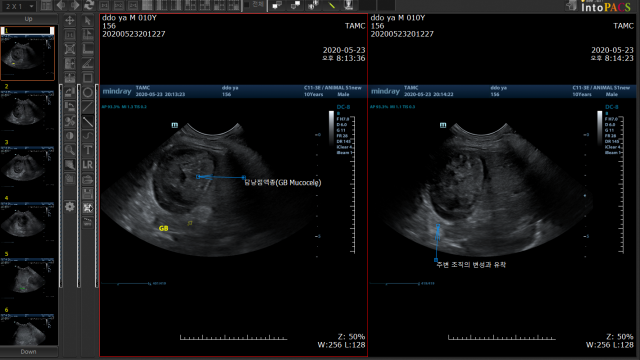Select the highlighted arrow annotation tool
This screenshot has width=640, height=360.
(x=87, y=121)
